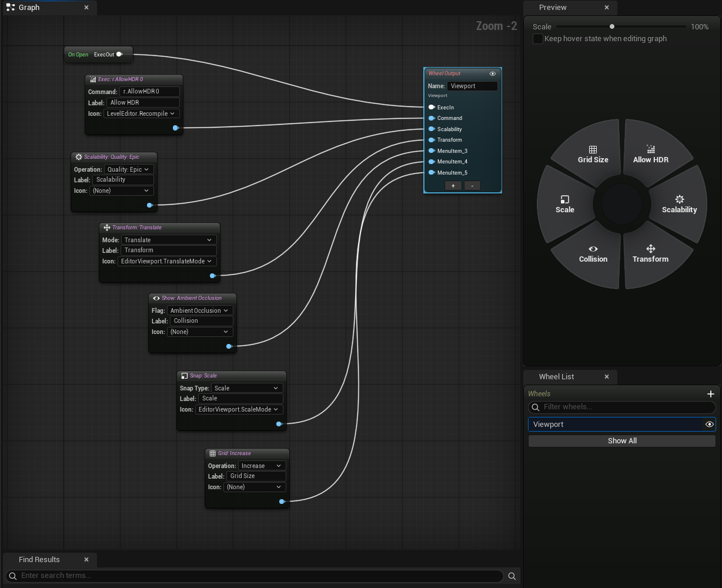Toggle the eye icon on the Wheel Output node
The image size is (722, 588).
[493, 73]
